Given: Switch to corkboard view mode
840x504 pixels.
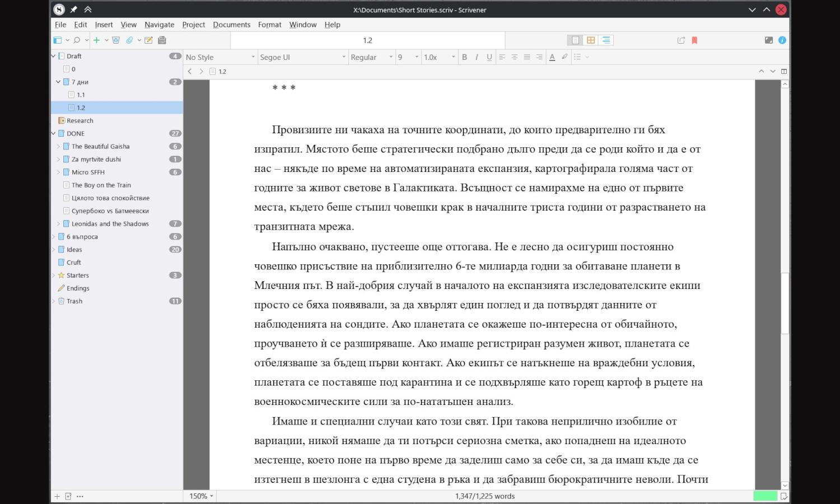Looking at the screenshot, I should coord(590,40).
